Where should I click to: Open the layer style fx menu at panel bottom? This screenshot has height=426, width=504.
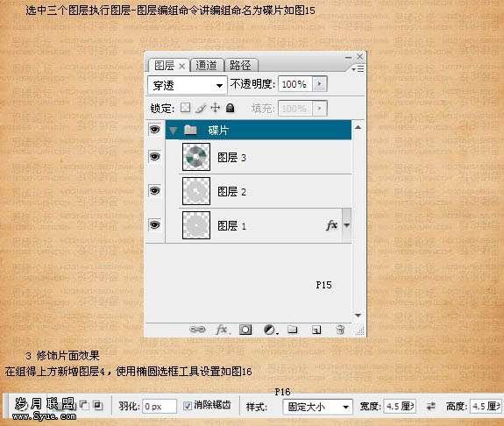pyautogui.click(x=222, y=330)
